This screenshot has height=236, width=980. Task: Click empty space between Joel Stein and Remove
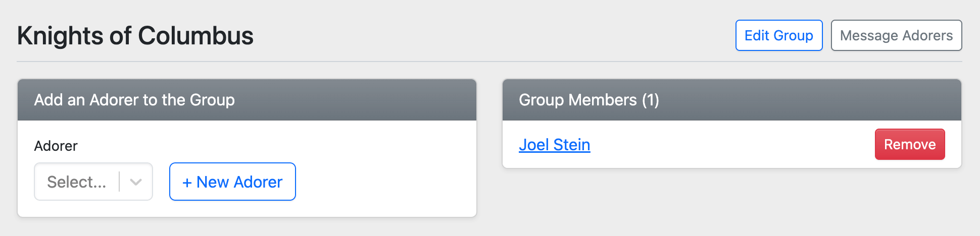(732, 145)
